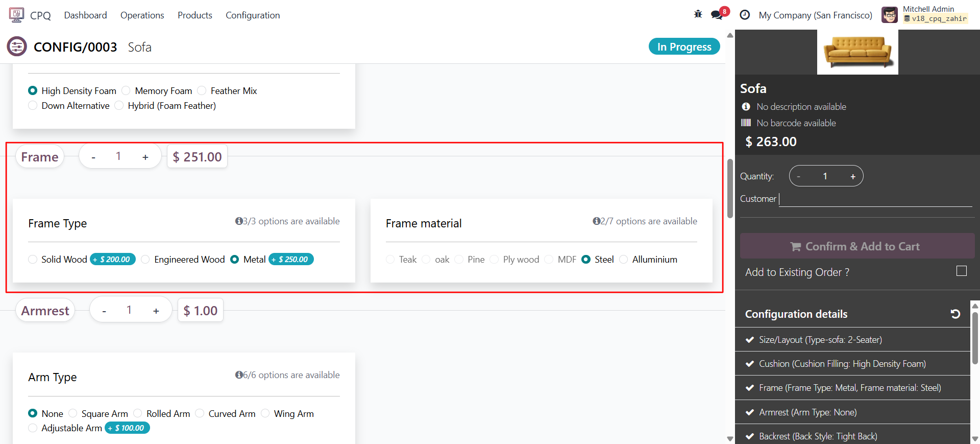Viewport: 980px width, 444px height.
Task: Select Solid Wood frame type
Action: (x=33, y=259)
